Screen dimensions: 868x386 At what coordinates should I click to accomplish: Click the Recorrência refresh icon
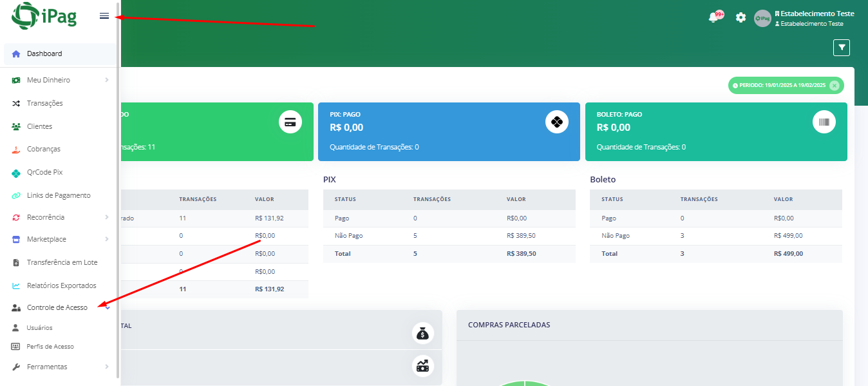(x=16, y=217)
